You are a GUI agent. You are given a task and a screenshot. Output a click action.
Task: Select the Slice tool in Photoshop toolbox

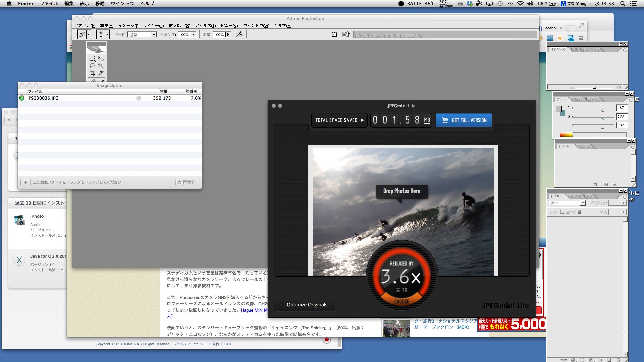(101, 73)
